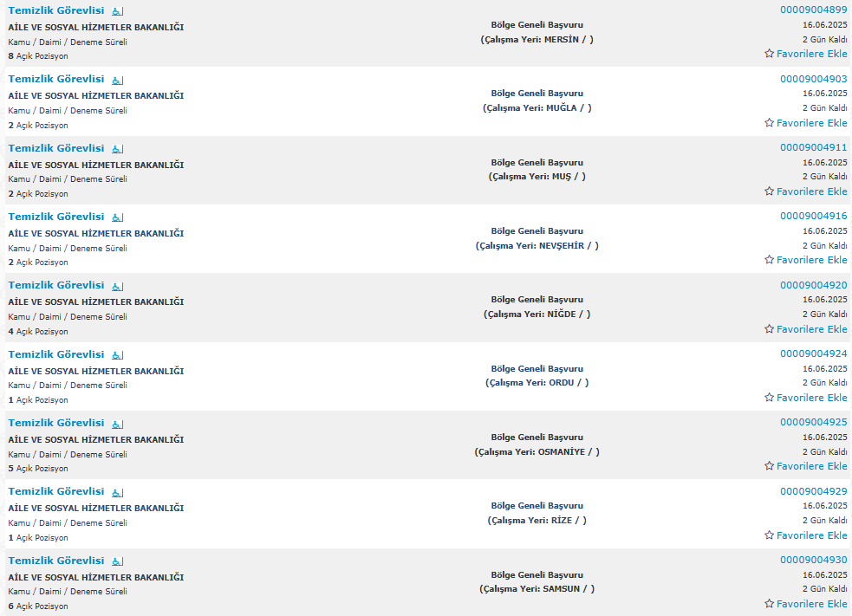Screen dimensions: 852x616
Task: Click the star icon for listing 00009004911
Action: point(769,191)
